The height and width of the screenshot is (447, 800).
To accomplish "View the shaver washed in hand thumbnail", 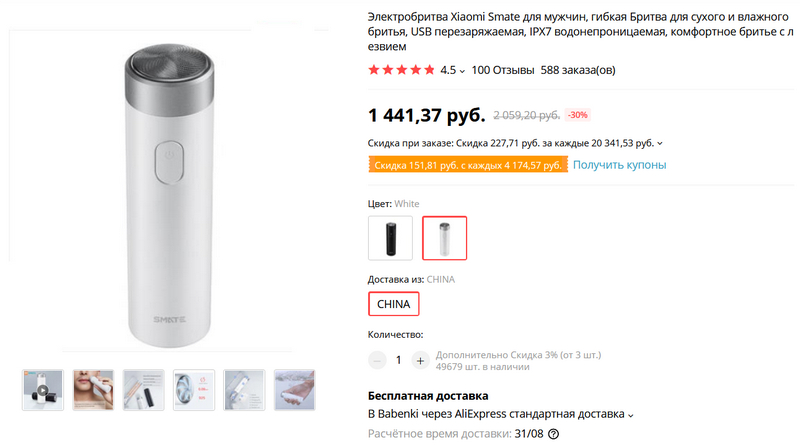I will [293, 389].
